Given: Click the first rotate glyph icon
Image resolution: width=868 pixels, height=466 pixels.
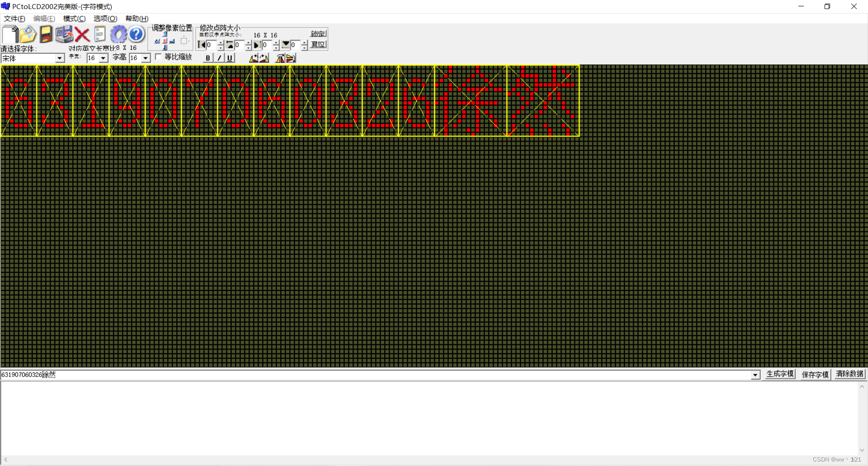Looking at the screenshot, I should point(254,58).
